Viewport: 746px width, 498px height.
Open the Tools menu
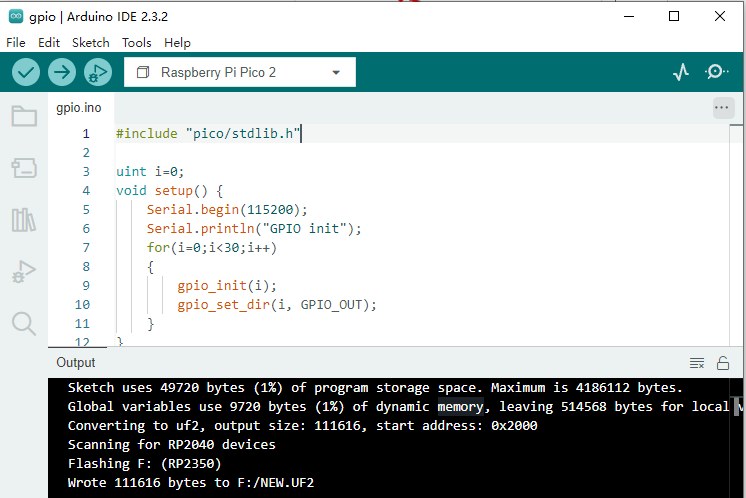coord(137,43)
